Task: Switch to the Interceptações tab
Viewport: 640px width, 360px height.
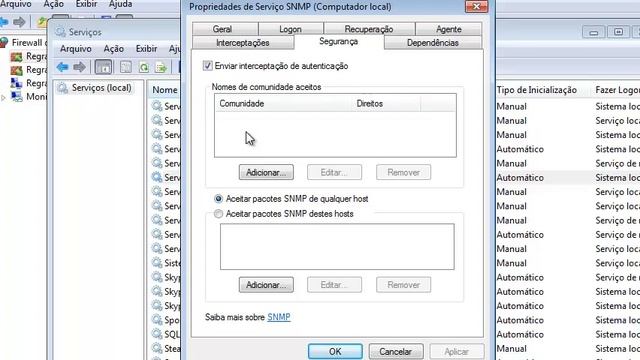Action: coord(242,42)
